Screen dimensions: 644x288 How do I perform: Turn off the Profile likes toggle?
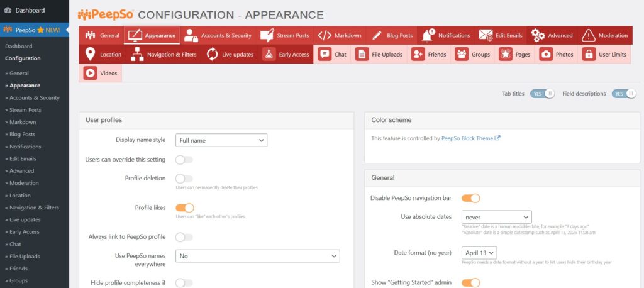[184, 208]
